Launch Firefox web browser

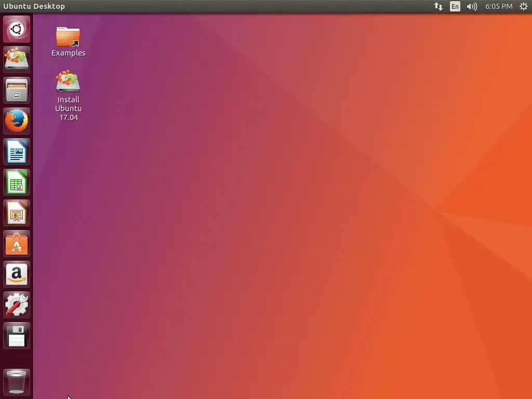pyautogui.click(x=17, y=121)
